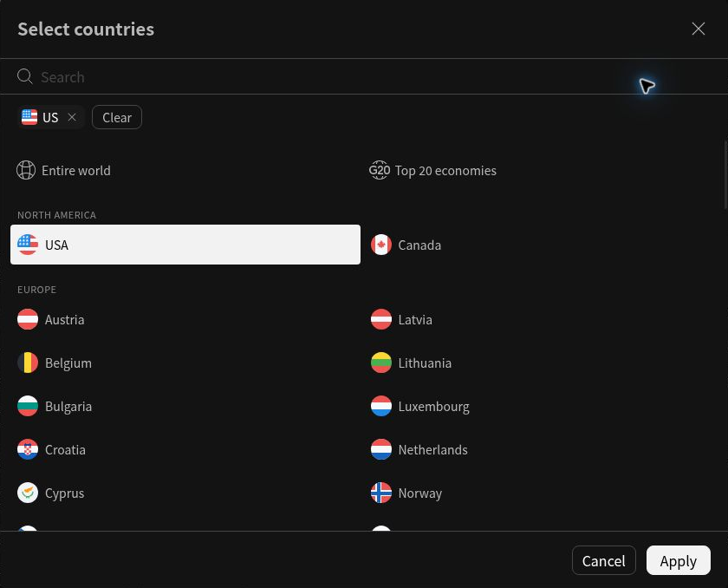Screen dimensions: 728x588
Task: Click the Norway flag icon
Action: click(381, 493)
